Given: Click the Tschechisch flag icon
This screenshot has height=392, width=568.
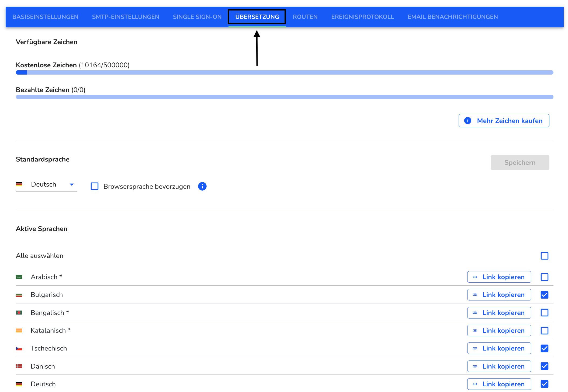Looking at the screenshot, I should [19, 349].
